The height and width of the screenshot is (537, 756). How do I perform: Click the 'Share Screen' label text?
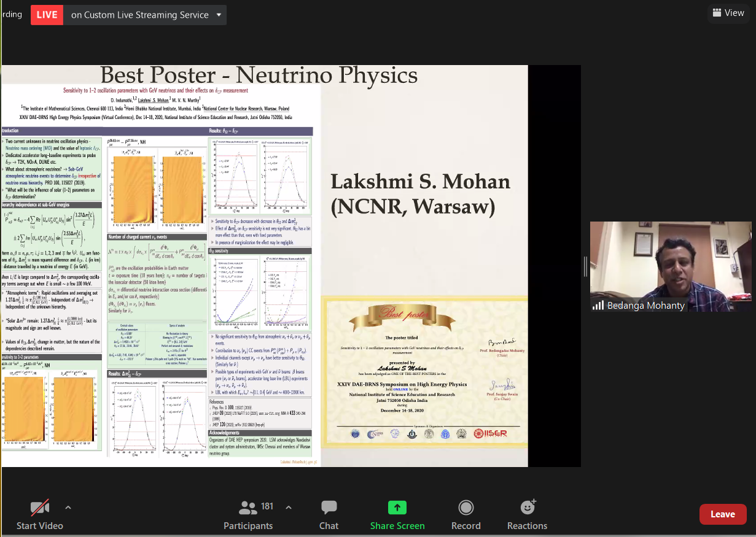(x=397, y=525)
